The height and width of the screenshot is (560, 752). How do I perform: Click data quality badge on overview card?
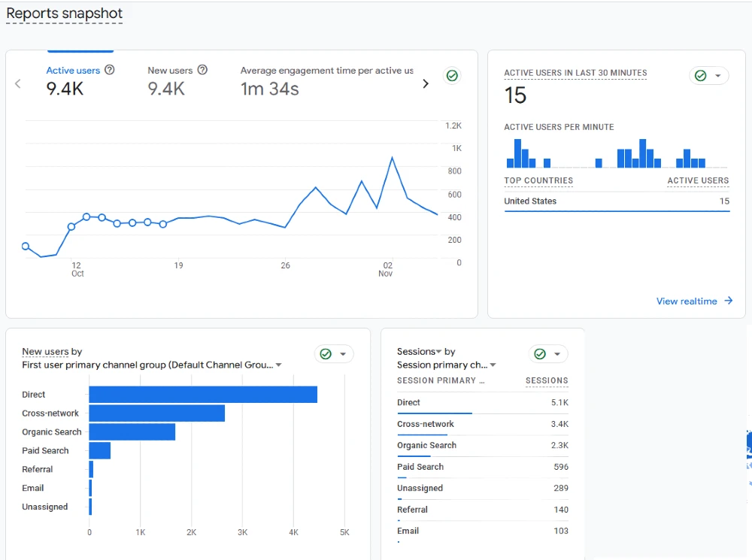(452, 75)
